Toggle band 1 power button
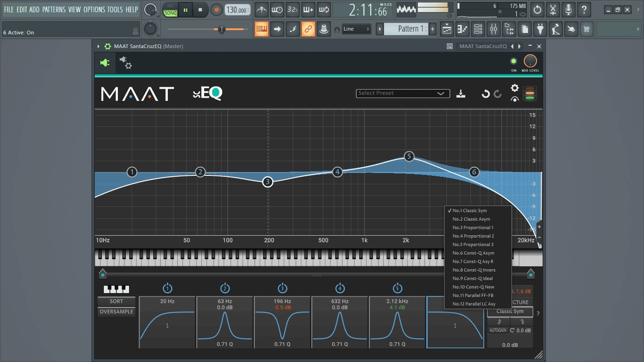 tap(167, 288)
